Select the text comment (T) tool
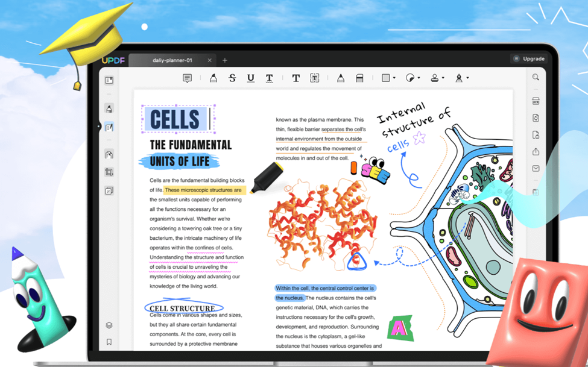 pyautogui.click(x=296, y=78)
